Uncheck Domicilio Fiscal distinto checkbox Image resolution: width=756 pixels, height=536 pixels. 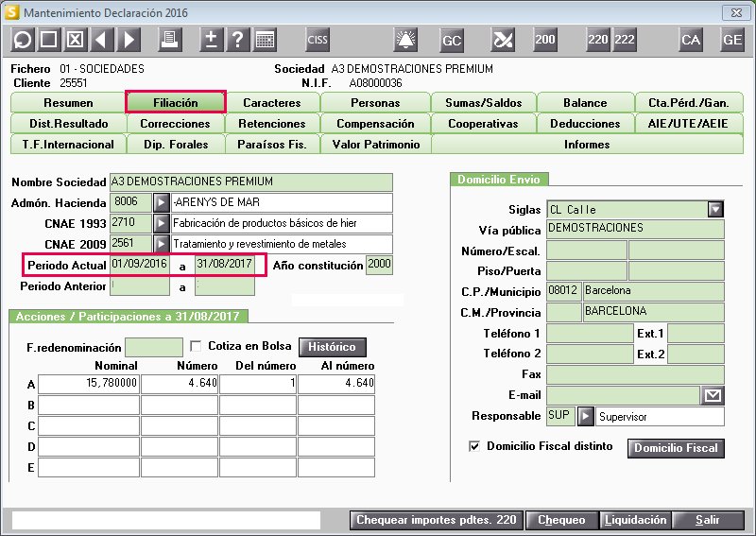[474, 446]
